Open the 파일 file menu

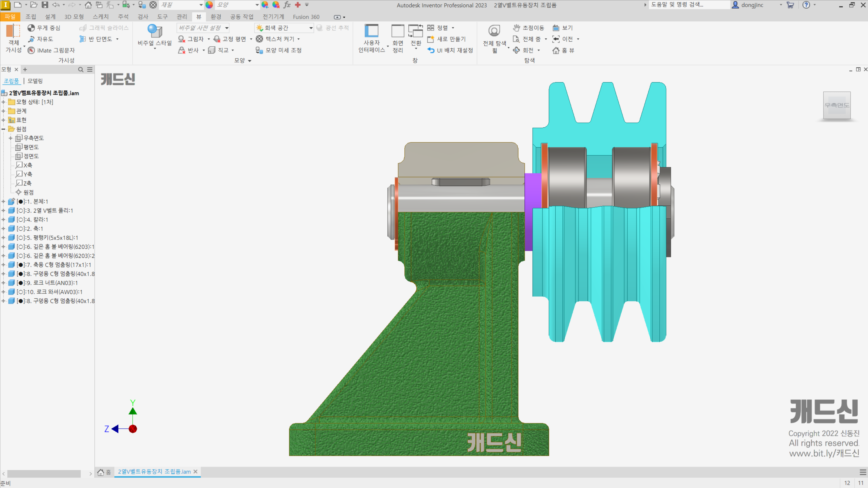10,17
